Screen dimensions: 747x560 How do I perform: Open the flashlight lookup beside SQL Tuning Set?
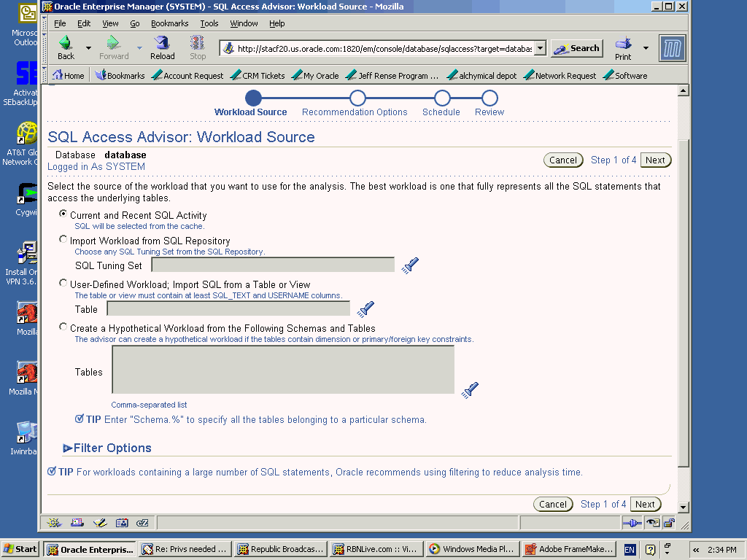(411, 265)
